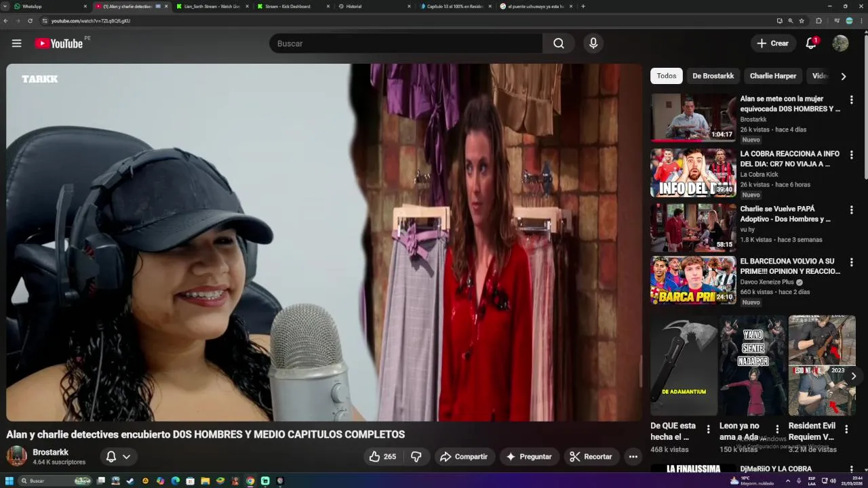Viewport: 868px width, 488px height.
Task: Focus the Buscar search field
Action: (406, 43)
